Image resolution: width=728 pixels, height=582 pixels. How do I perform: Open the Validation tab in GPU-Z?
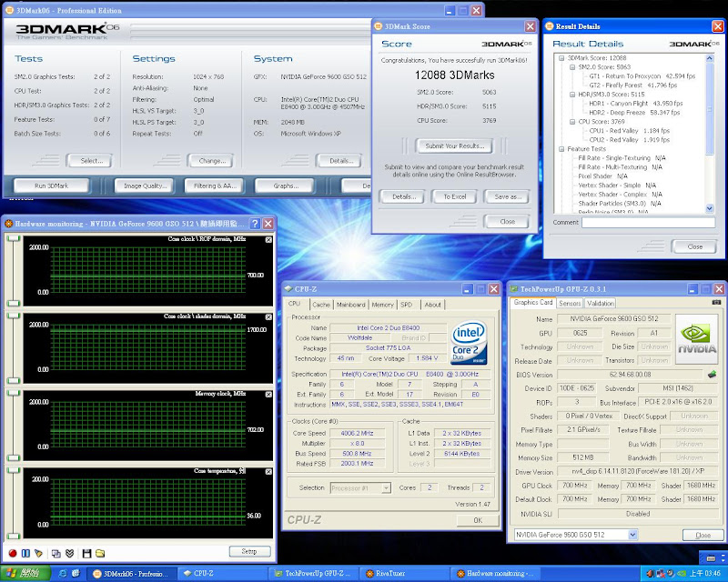600,303
